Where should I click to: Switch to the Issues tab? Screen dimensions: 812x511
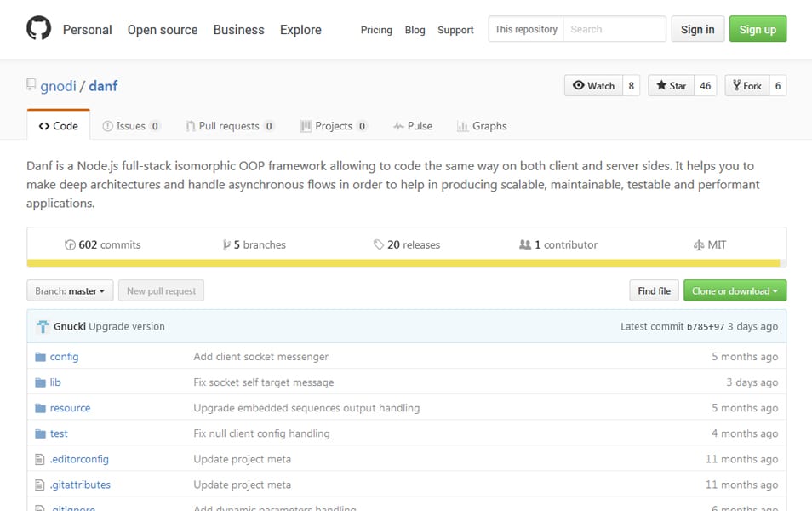pyautogui.click(x=131, y=126)
